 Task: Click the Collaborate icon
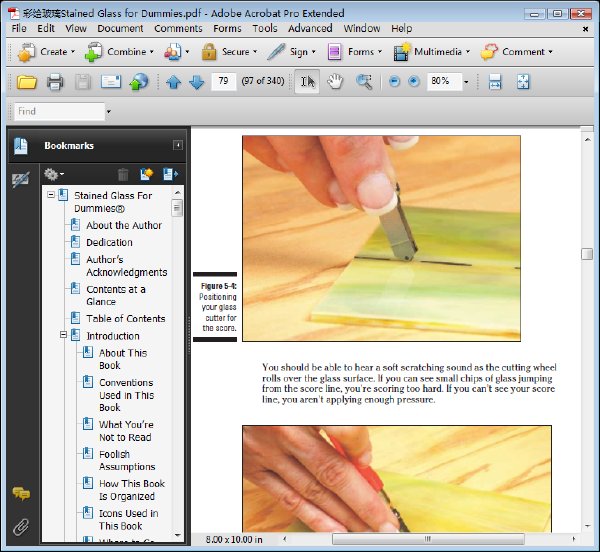pyautogui.click(x=173, y=52)
